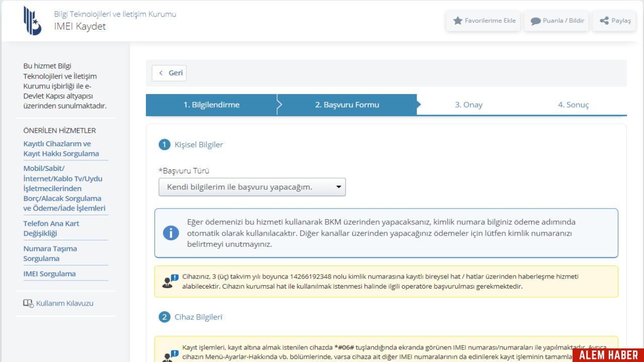Click the Kullanım Kılavuzu book icon
This screenshot has height=362, width=644.
point(28,303)
